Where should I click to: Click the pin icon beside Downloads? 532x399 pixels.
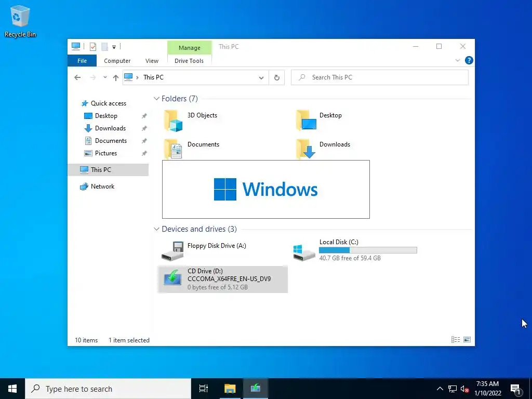(144, 128)
